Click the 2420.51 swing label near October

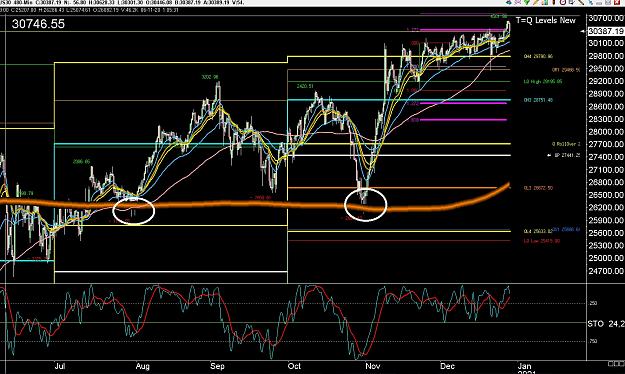(x=305, y=86)
